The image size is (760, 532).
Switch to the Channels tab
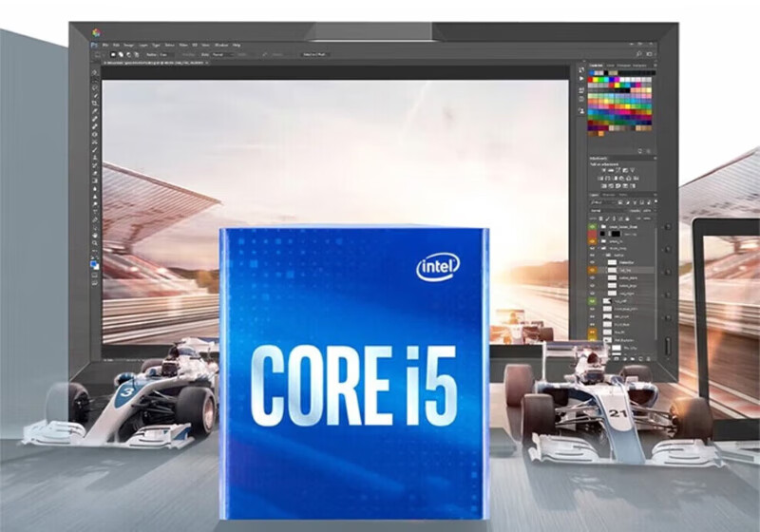tap(609, 195)
